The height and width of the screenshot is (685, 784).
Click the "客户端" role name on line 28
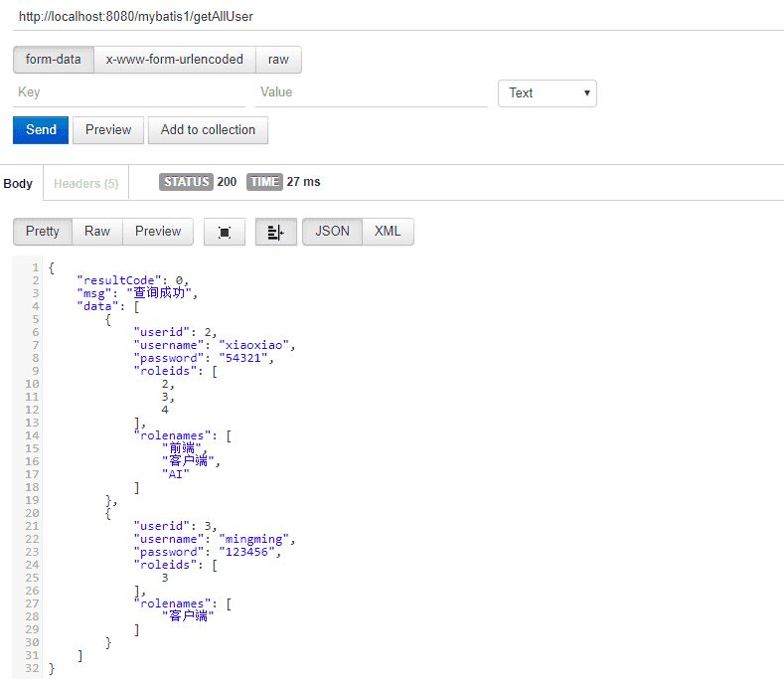(x=188, y=616)
